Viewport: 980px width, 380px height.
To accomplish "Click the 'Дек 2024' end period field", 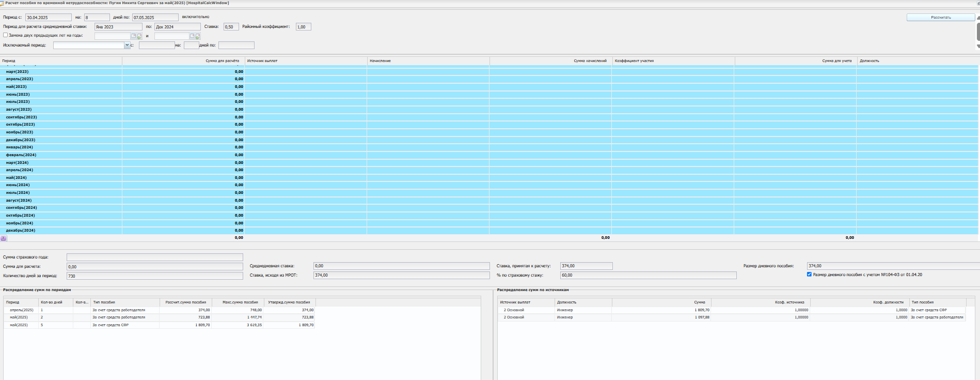I will pos(178,27).
